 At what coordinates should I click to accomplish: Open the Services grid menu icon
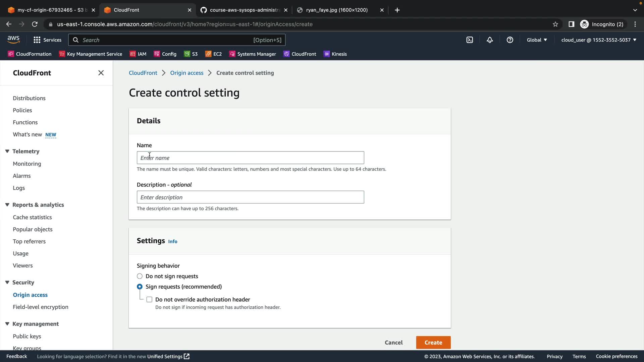pos(37,40)
